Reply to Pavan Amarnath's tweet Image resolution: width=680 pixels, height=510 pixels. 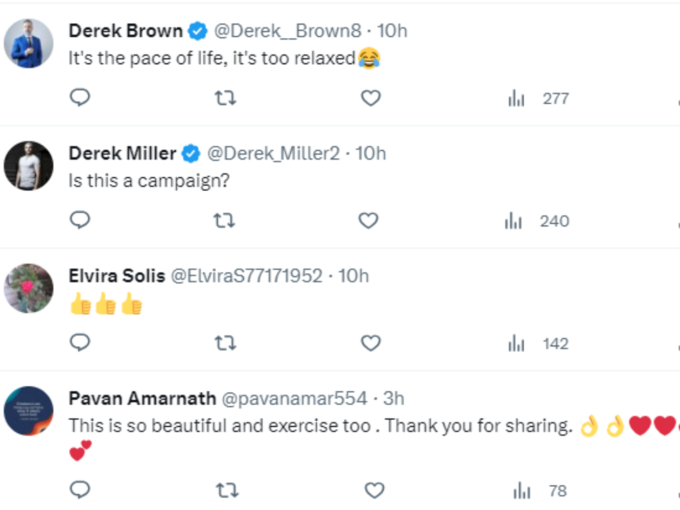[80, 490]
